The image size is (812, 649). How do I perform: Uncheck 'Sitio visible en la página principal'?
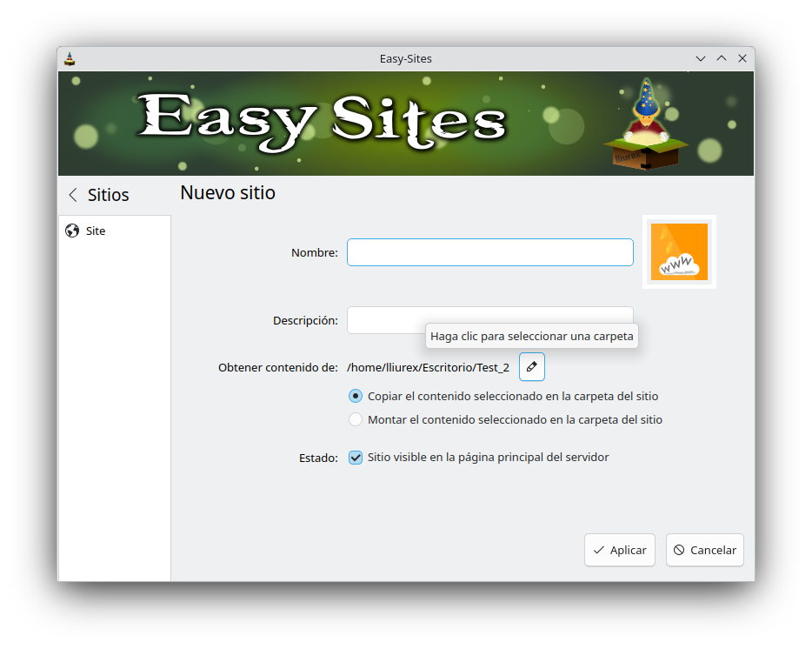tap(356, 457)
